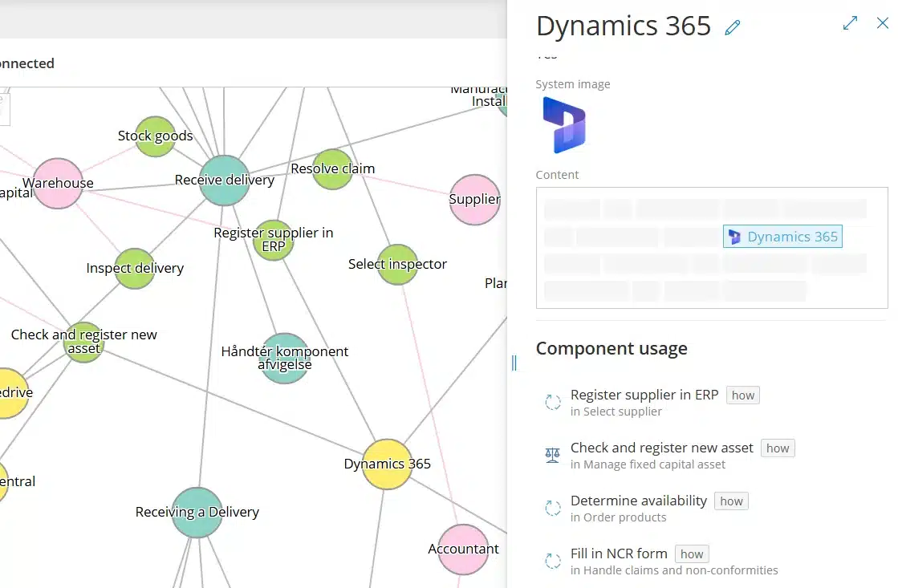Click the Component usage heading
This screenshot has height=588, width=898.
(612, 348)
